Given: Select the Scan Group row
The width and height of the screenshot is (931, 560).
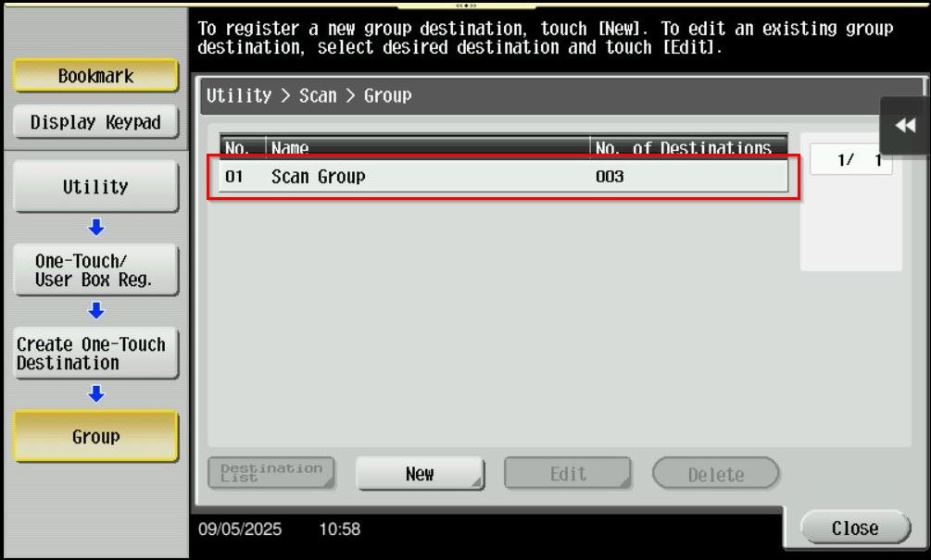Looking at the screenshot, I should click(x=503, y=176).
